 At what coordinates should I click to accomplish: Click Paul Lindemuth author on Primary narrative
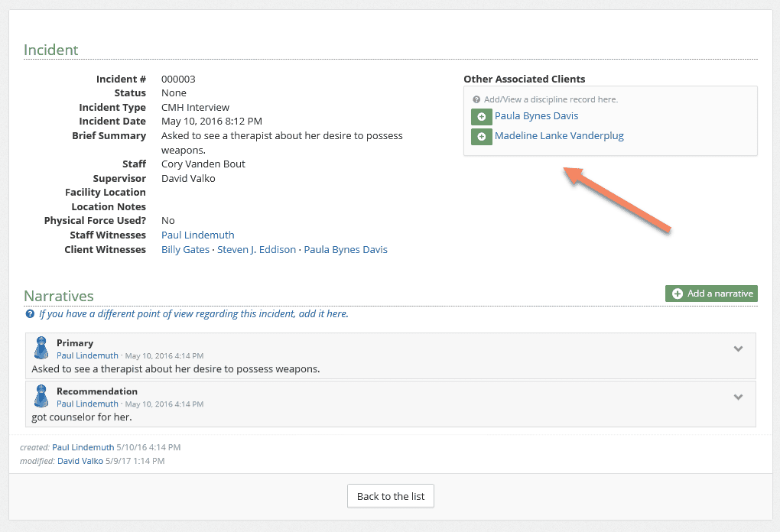tap(87, 355)
